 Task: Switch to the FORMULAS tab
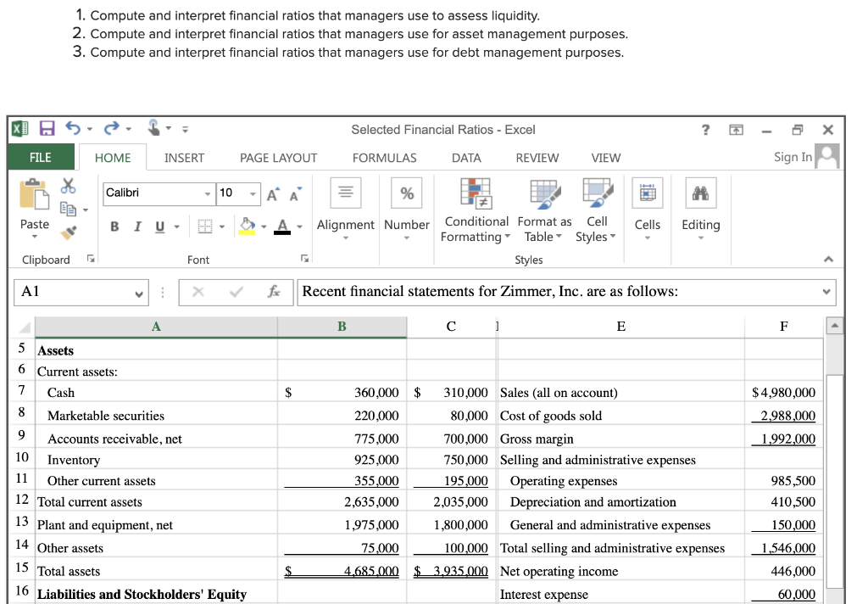click(x=385, y=158)
